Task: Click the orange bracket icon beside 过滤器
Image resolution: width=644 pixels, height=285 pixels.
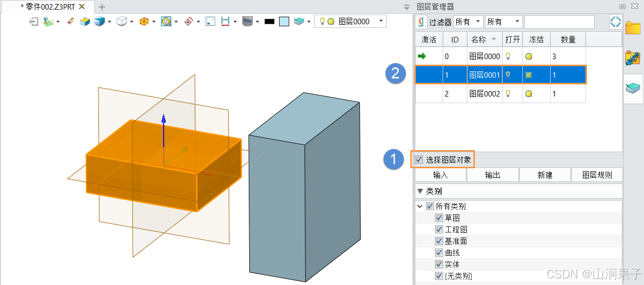Action: point(421,22)
